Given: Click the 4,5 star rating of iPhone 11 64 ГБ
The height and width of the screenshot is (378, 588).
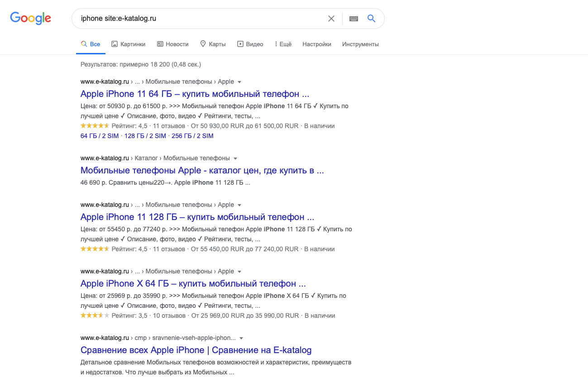Looking at the screenshot, I should [x=95, y=125].
